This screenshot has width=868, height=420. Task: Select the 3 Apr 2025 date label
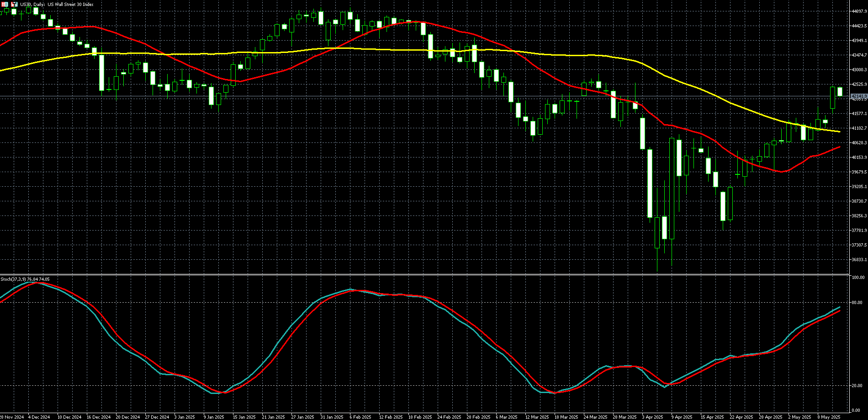[652, 417]
